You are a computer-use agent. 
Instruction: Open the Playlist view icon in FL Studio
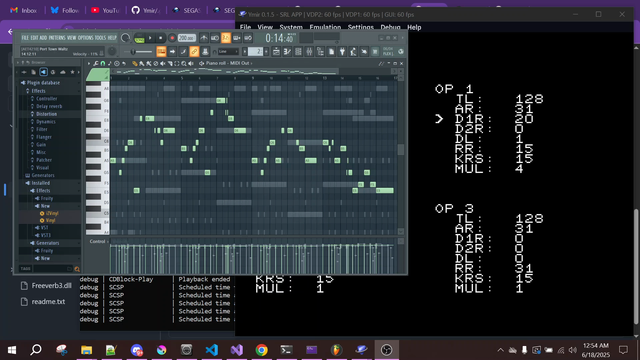coord(276,51)
